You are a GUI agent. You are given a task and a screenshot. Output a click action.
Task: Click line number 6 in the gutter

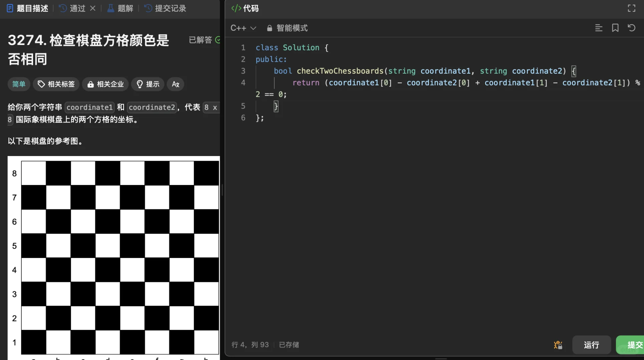pyautogui.click(x=243, y=118)
